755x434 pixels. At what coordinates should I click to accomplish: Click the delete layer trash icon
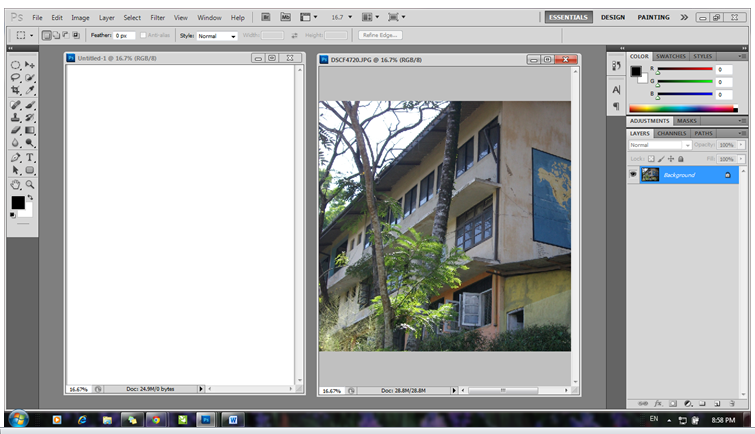pyautogui.click(x=732, y=404)
